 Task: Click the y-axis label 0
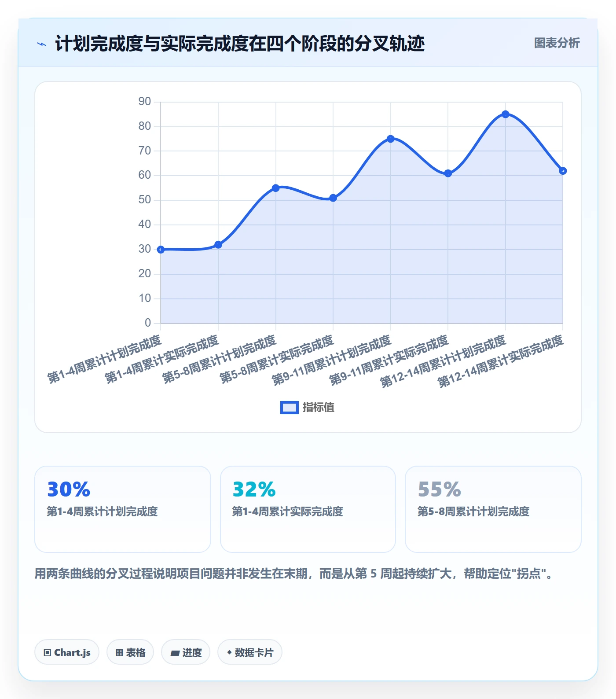(148, 323)
